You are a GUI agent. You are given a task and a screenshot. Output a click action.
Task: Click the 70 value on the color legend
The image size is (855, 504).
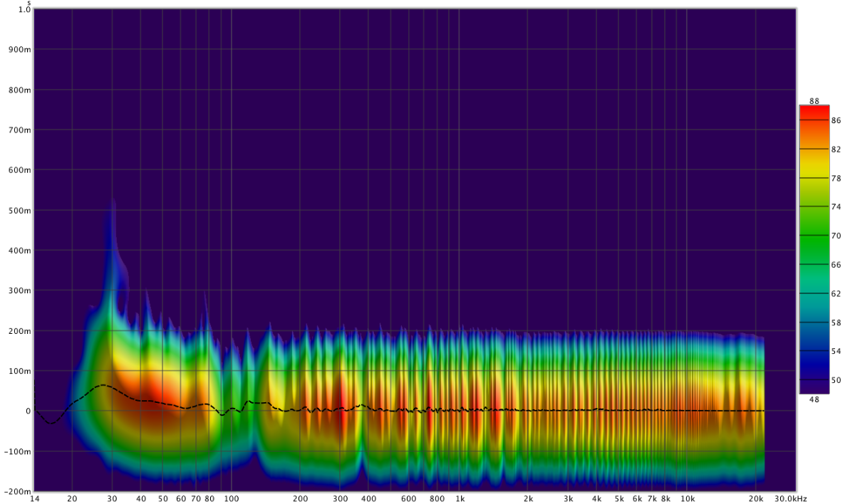(836, 236)
